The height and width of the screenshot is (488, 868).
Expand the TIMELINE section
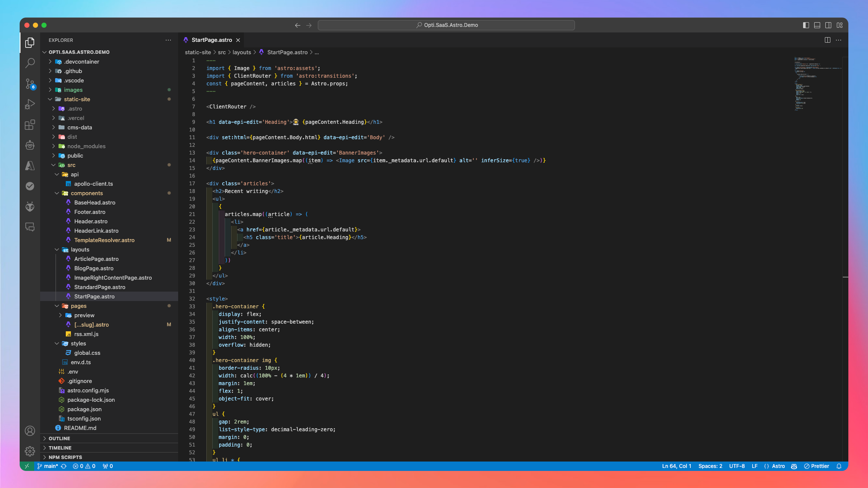click(60, 448)
